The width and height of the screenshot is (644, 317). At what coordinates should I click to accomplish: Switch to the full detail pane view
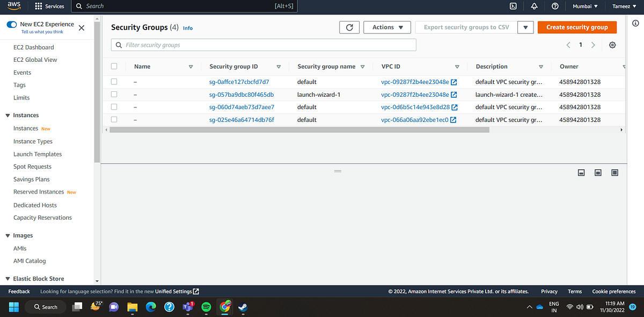tap(614, 172)
